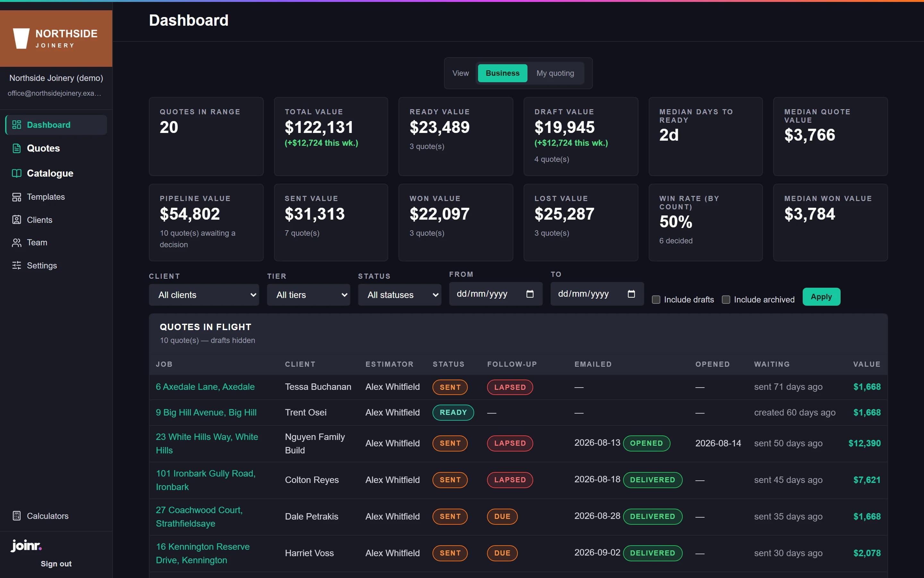Open the 9 Big Hill Avenue job
Screen dimensions: 924x578
206,413
